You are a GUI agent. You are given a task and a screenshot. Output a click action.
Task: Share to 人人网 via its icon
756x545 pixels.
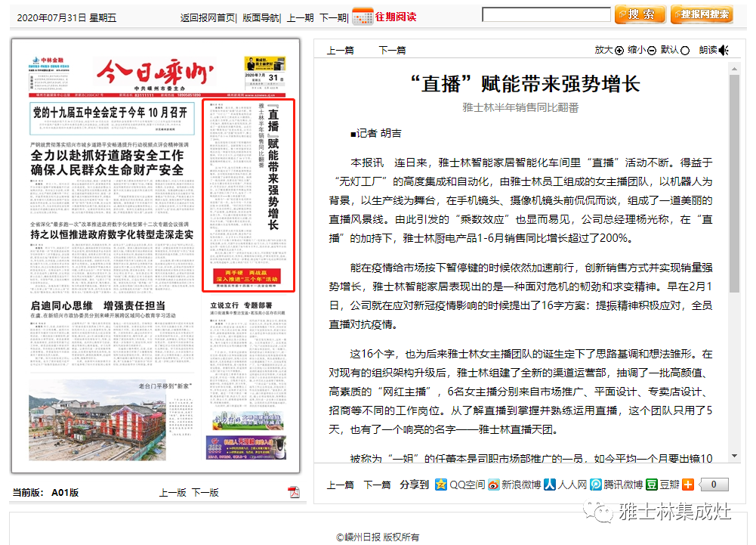coord(550,485)
